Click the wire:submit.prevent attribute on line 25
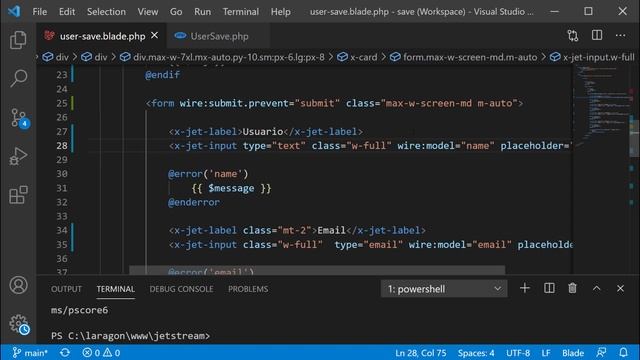The height and width of the screenshot is (360, 640). coord(234,103)
